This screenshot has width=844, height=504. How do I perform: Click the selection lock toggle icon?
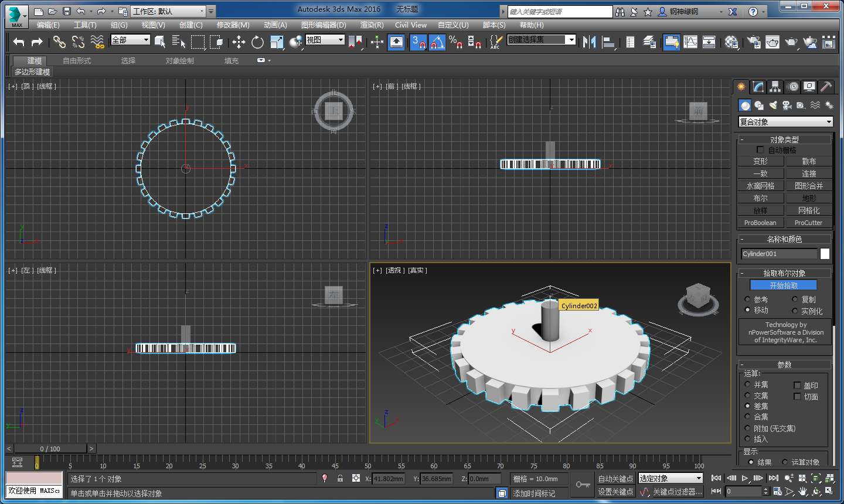pyautogui.click(x=340, y=478)
